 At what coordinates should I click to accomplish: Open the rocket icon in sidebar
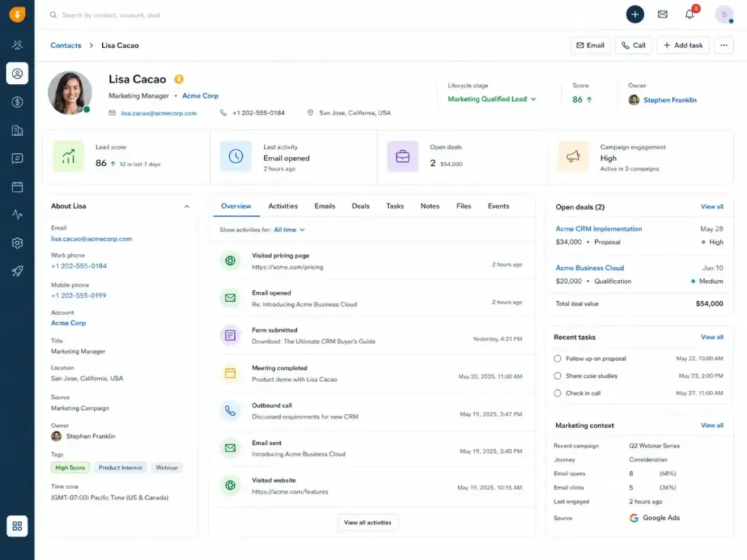[18, 271]
